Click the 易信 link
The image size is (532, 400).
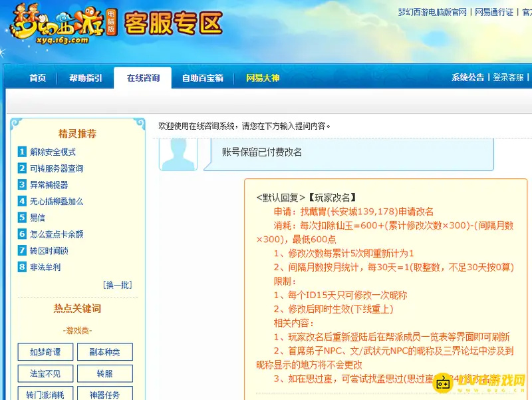tap(38, 218)
